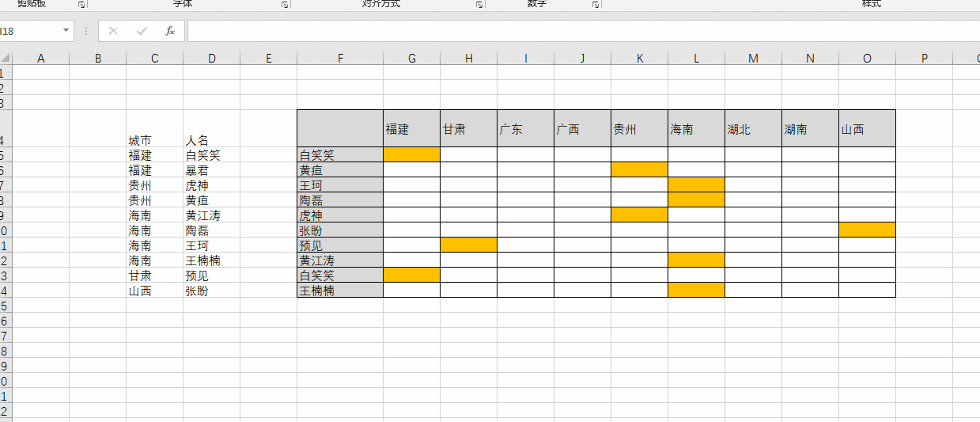Select the 黄江涛 cell in column D
This screenshot has width=980, height=422.
pos(211,215)
